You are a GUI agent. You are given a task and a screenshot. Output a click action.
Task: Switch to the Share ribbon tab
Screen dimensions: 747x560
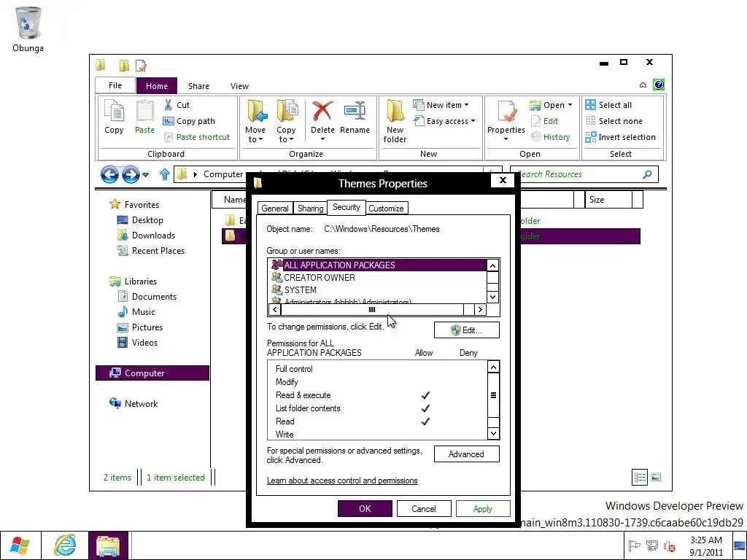coord(198,86)
